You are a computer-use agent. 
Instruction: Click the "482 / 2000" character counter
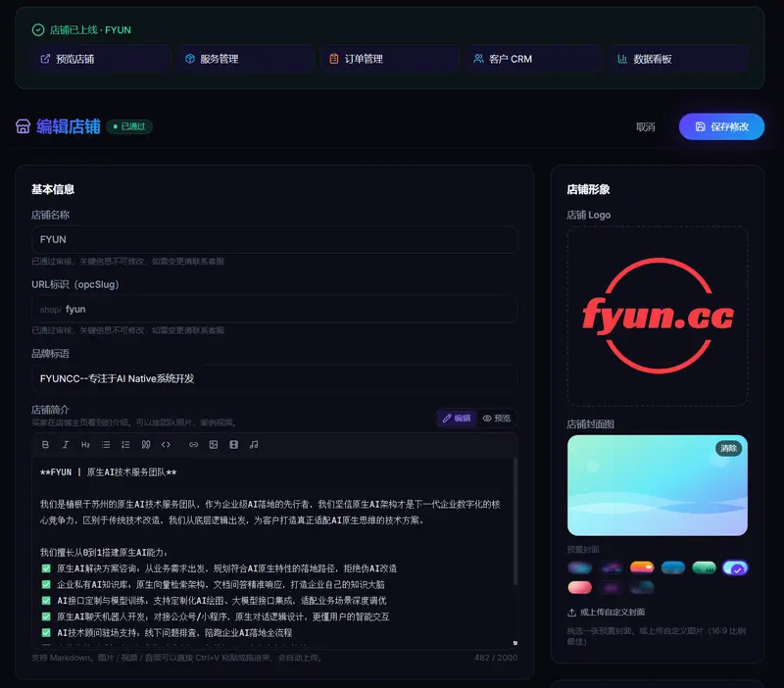[x=496, y=658]
